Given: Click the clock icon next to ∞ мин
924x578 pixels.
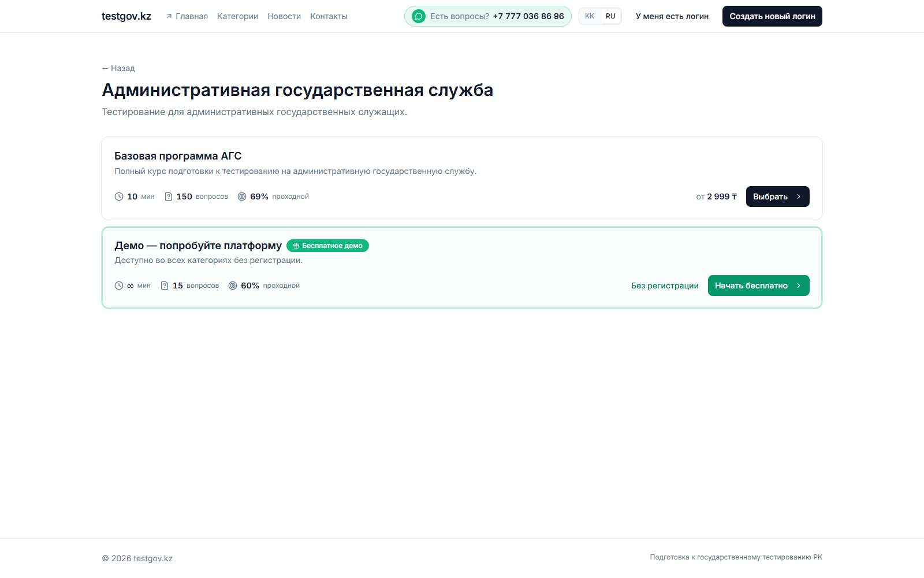Looking at the screenshot, I should point(119,286).
